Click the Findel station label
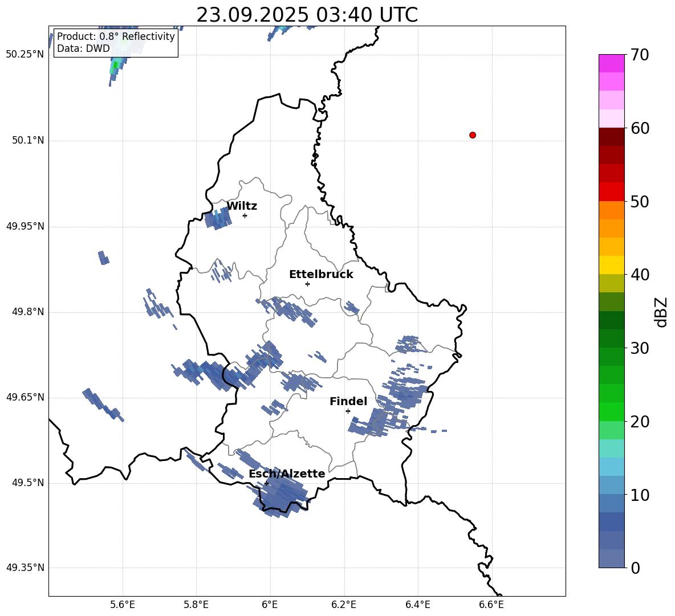Image resolution: width=675 pixels, height=616 pixels. point(348,401)
